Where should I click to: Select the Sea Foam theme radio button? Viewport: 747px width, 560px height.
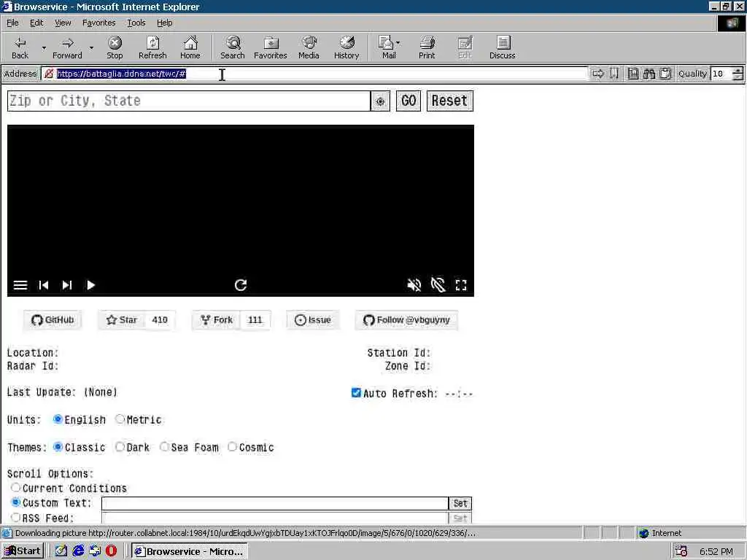click(x=164, y=447)
